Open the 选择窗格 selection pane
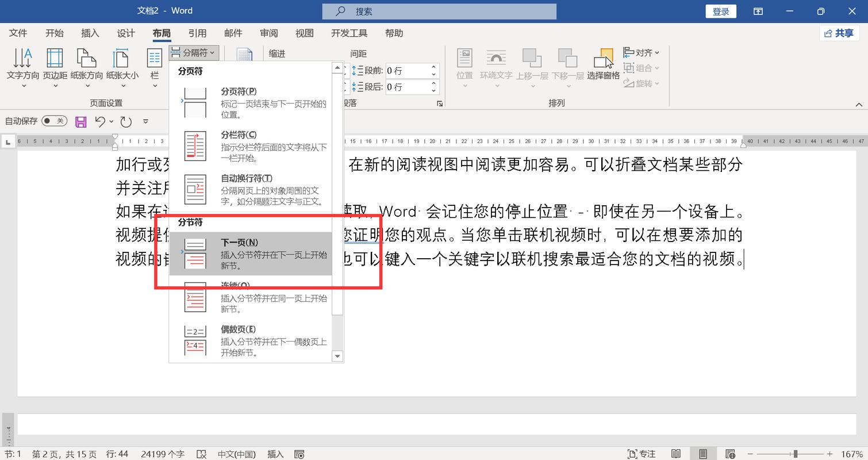Screen dimensions: 868x460 click(603, 64)
